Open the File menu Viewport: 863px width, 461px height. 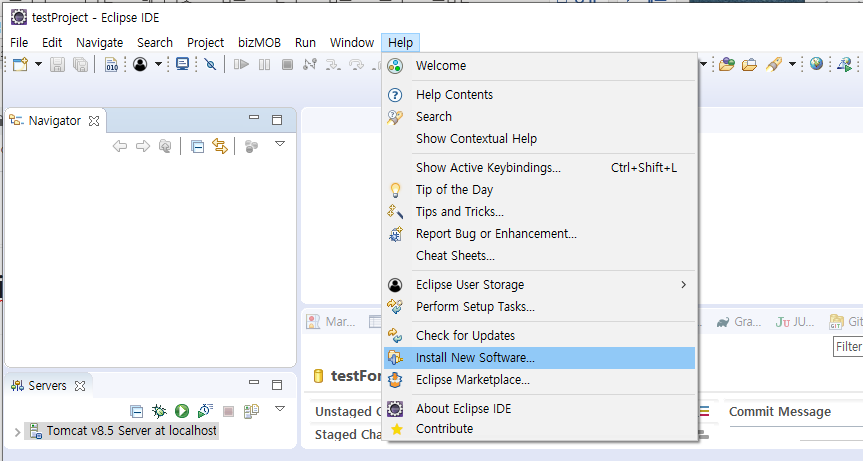coord(19,42)
